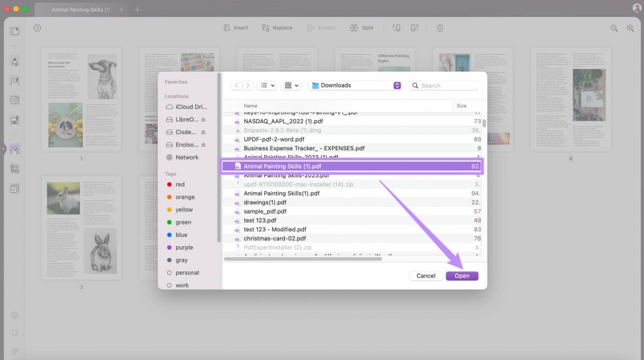Click the trash delete page icon
Viewport: 644px width, 360px height.
point(440,28)
